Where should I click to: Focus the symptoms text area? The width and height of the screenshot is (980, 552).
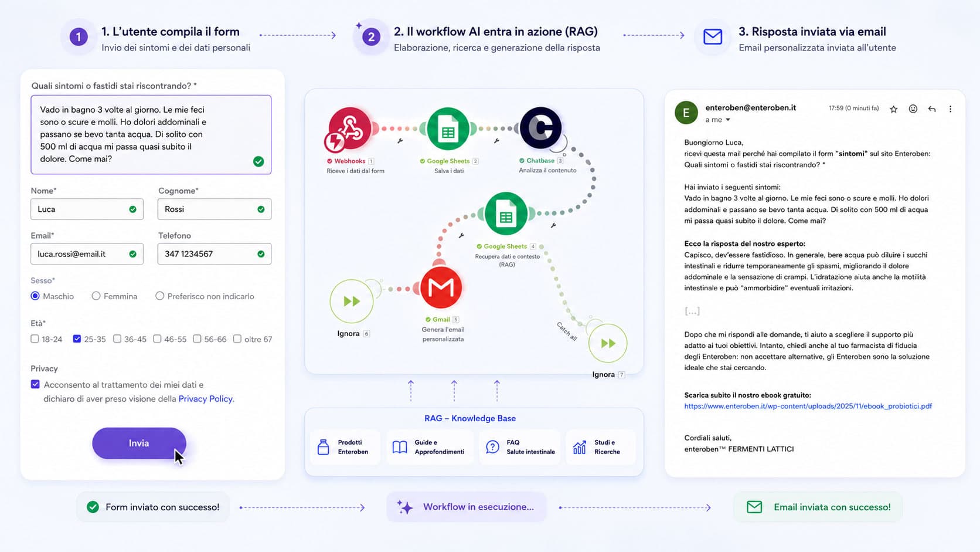pyautogui.click(x=151, y=134)
